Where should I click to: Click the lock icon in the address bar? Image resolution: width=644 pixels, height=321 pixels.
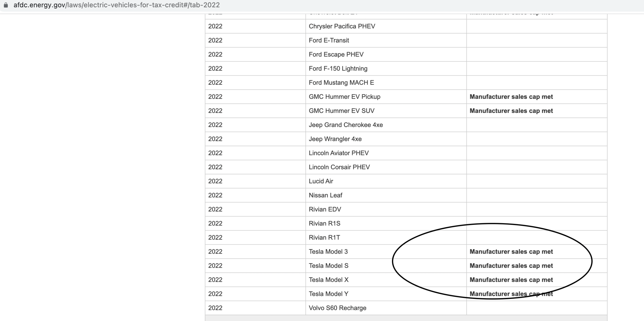(x=6, y=5)
